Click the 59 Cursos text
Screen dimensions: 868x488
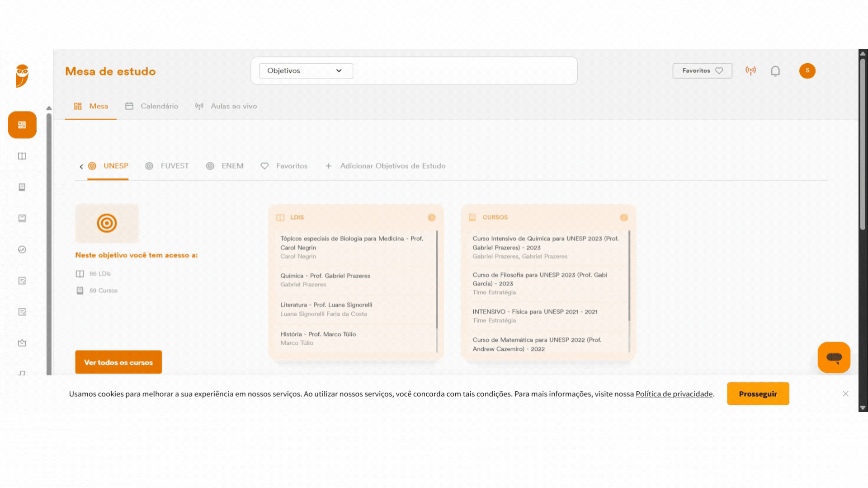click(104, 291)
